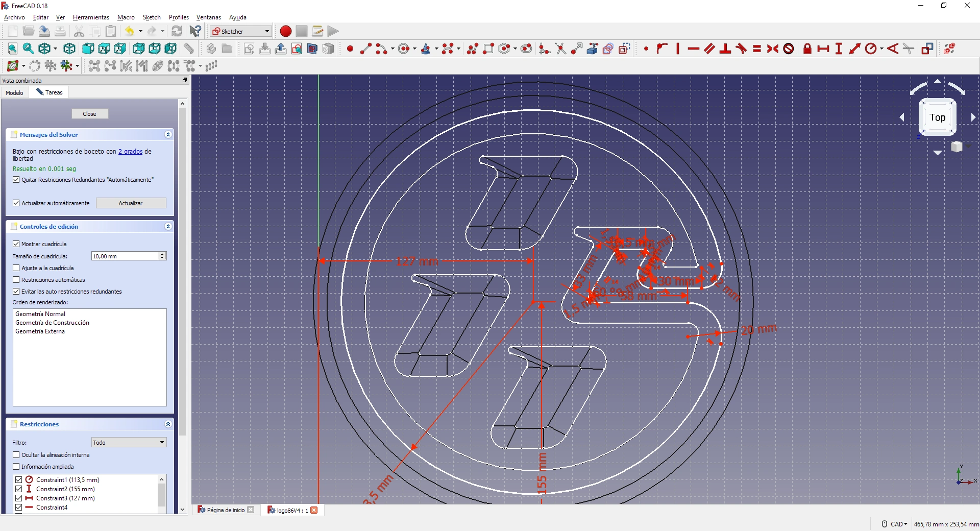Image resolution: width=980 pixels, height=531 pixels.
Task: Collapse the Mensajes del Solver section
Action: click(x=168, y=135)
